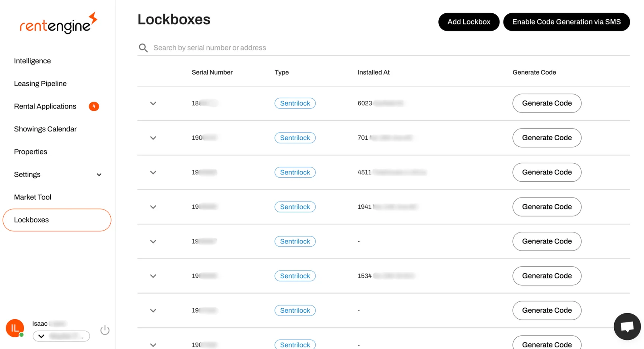Image resolution: width=644 pixels, height=349 pixels.
Task: Expand the row with address 1534
Action: 153,276
